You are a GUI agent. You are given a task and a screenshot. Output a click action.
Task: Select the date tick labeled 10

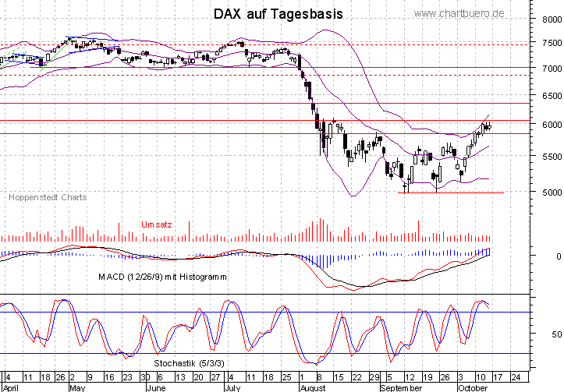481,378
